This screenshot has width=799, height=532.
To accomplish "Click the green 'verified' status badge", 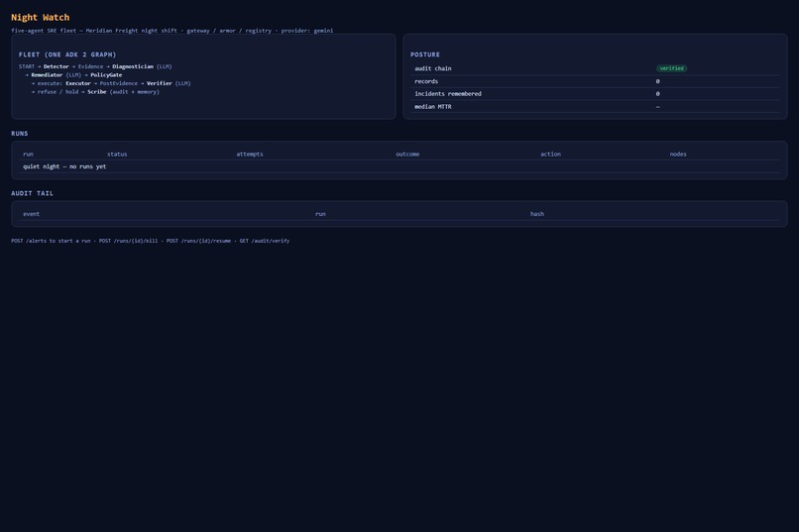I will pyautogui.click(x=671, y=68).
